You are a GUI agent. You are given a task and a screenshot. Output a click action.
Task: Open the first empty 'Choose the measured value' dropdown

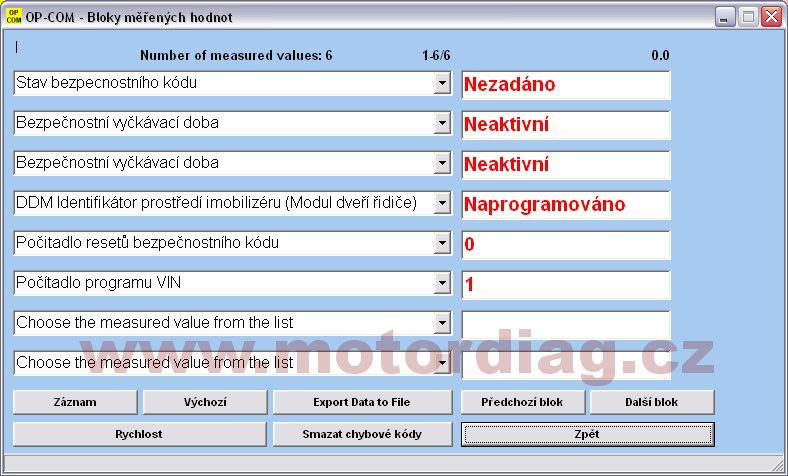tap(442, 324)
